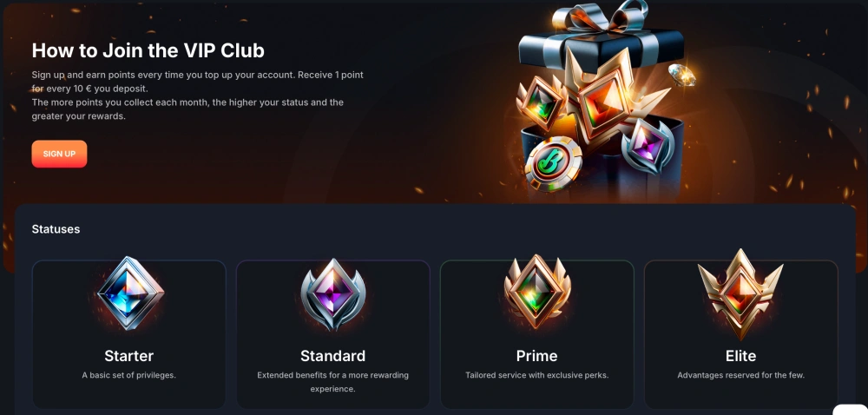The width and height of the screenshot is (868, 415).
Task: Select the Starter blue diamond badge
Action: [130, 293]
